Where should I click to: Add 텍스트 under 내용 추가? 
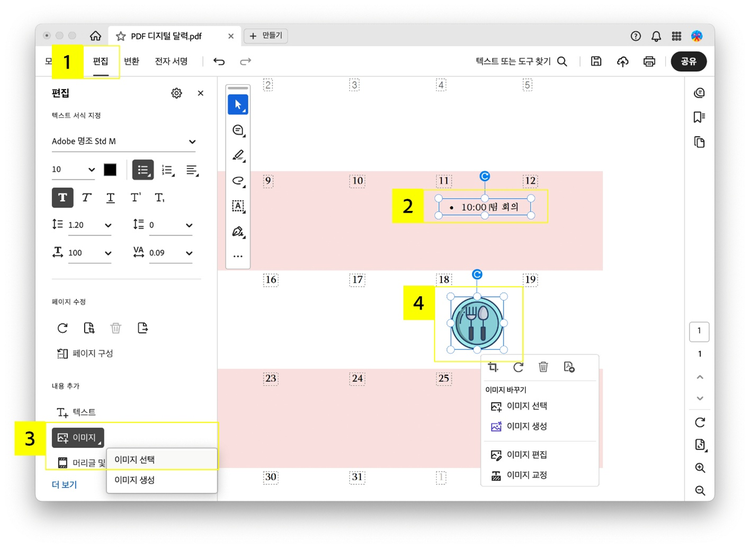(76, 412)
